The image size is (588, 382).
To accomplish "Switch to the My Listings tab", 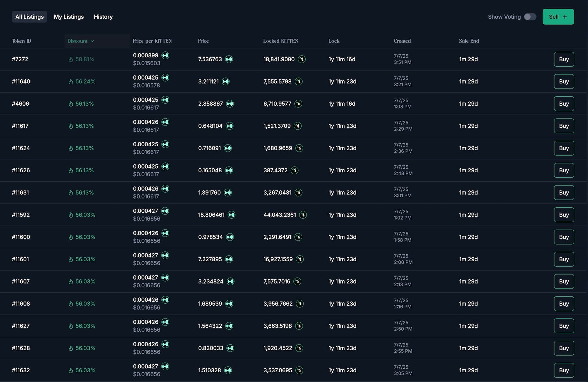I will pos(69,17).
